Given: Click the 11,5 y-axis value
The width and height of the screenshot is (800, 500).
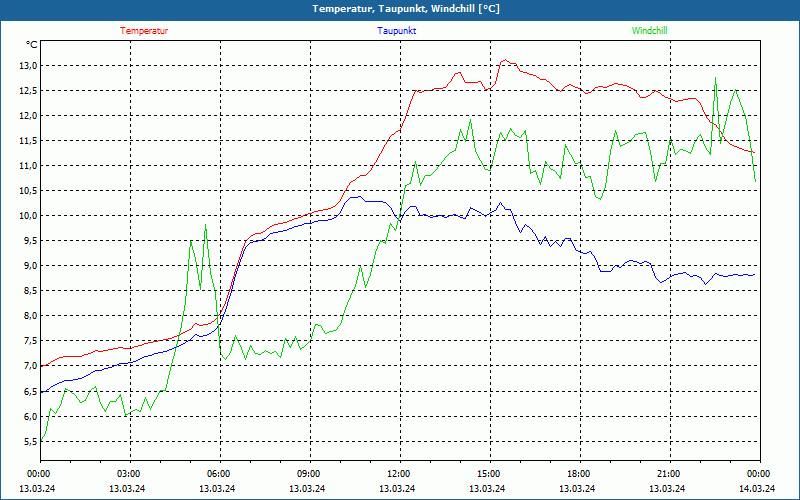Looking at the screenshot, I should 29,140.
